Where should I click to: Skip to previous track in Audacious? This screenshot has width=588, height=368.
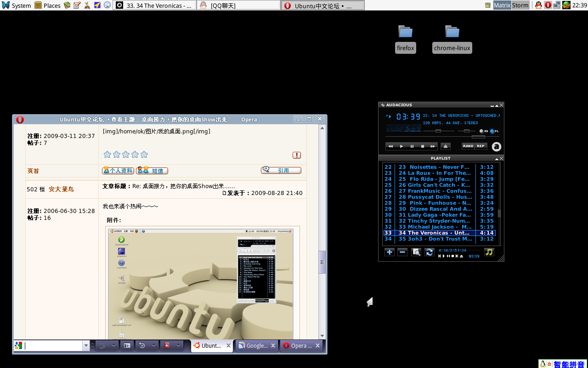pyautogui.click(x=390, y=146)
